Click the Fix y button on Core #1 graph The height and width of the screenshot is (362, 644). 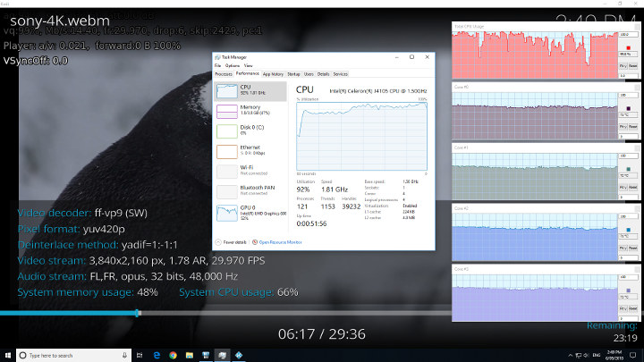[x=623, y=187]
